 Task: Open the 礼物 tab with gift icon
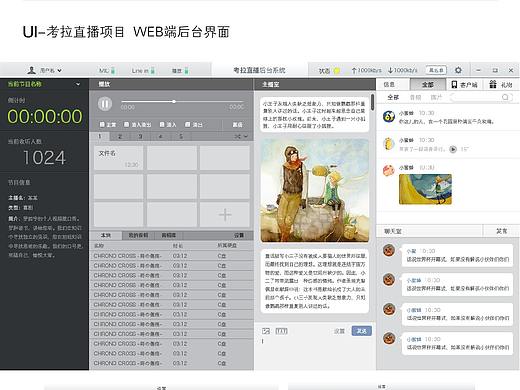click(500, 85)
